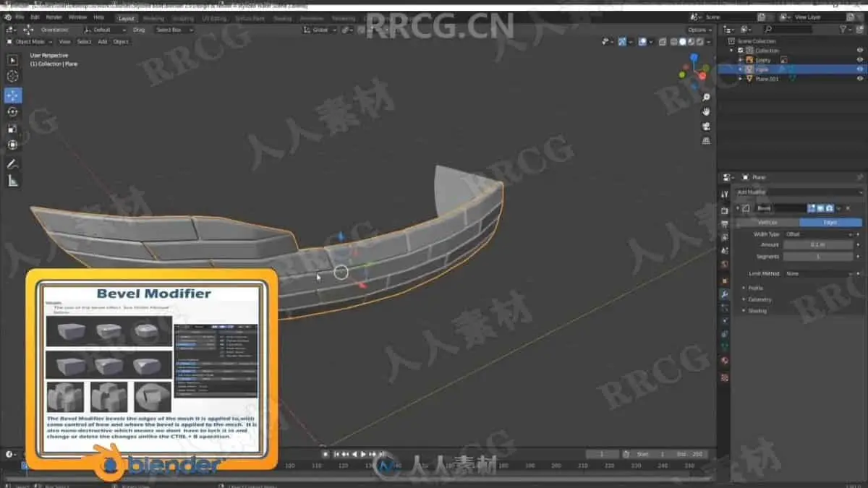Open the Select Box drag dropdown
The width and height of the screenshot is (868, 488).
coord(173,30)
